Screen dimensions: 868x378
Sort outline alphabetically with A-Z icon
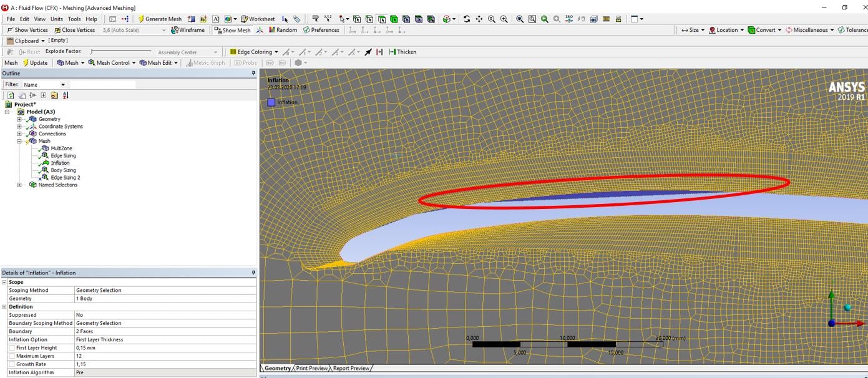(x=66, y=95)
